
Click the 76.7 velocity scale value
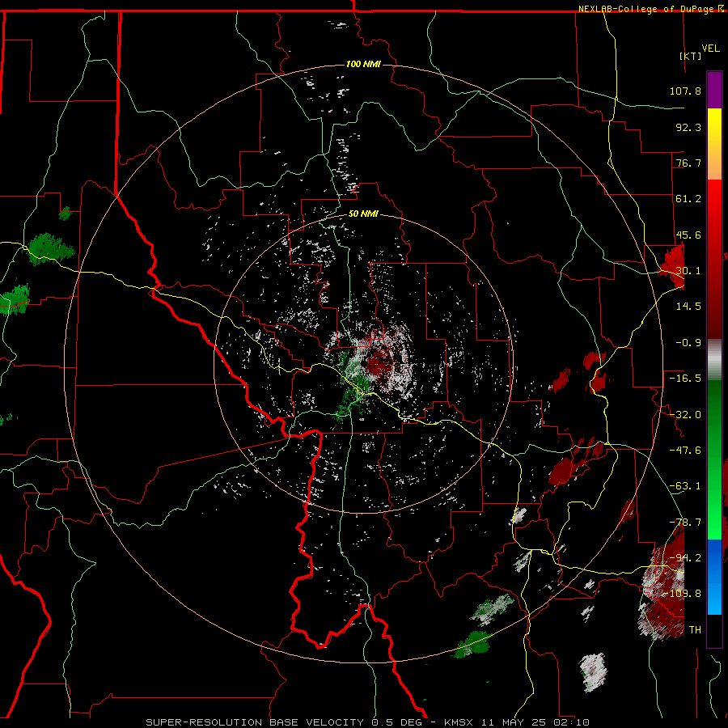click(688, 163)
